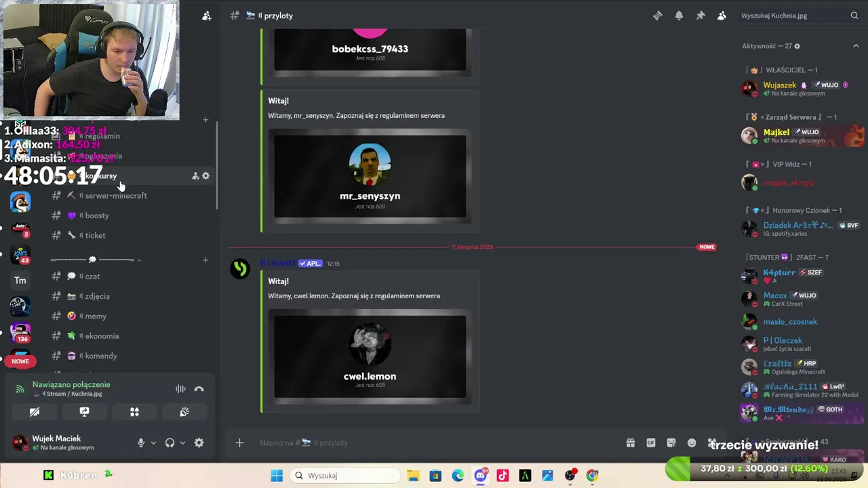This screenshot has width=868, height=488.
Task: Open Activities launcher in the voice panel
Action: (x=134, y=411)
